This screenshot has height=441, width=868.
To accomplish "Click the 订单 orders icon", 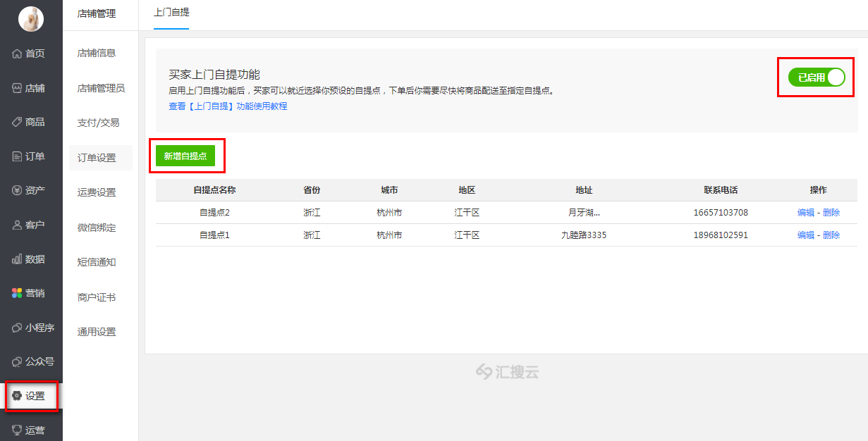I will tap(16, 156).
